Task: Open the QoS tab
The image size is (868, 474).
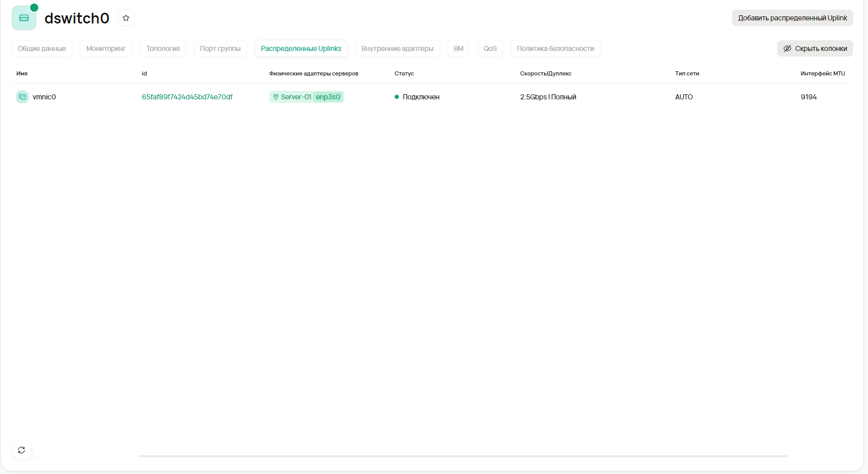Action: click(x=490, y=48)
